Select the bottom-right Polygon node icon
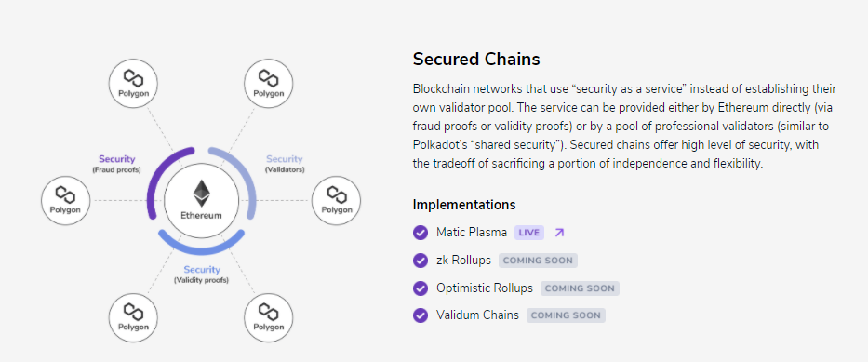The height and width of the screenshot is (362, 868). [x=269, y=317]
